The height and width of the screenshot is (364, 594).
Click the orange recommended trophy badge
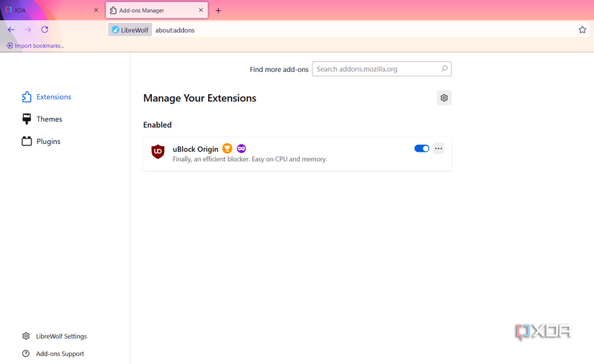point(228,148)
